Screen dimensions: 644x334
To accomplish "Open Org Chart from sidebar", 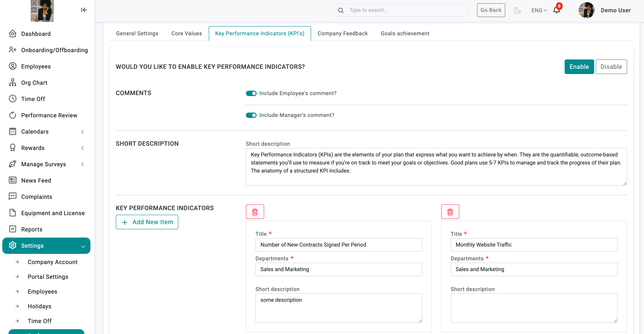I will click(x=34, y=82).
